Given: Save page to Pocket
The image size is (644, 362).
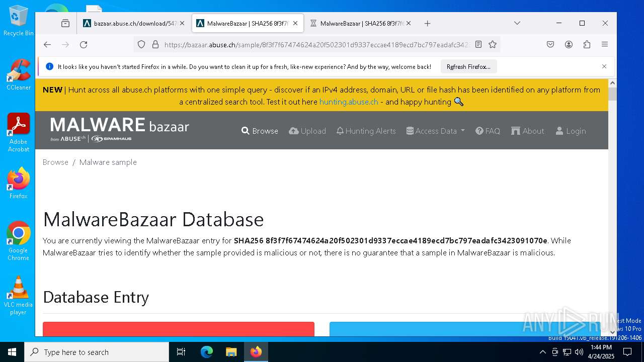Looking at the screenshot, I should tap(550, 44).
